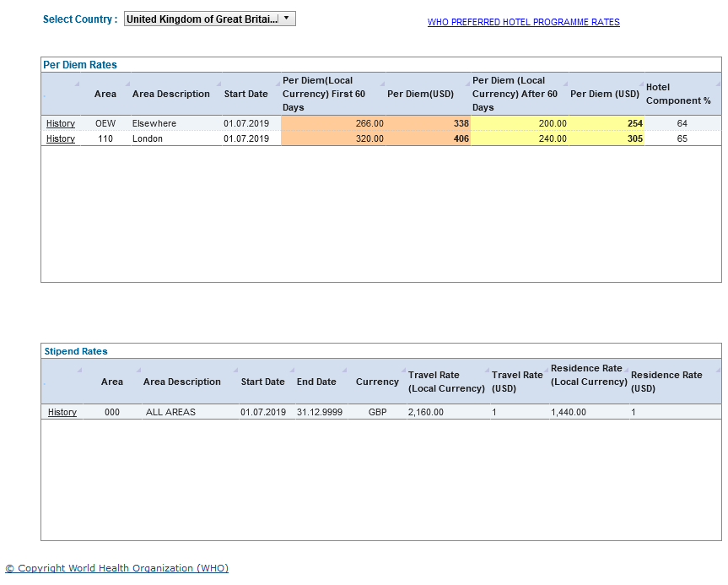Click hotel component value 65

click(682, 139)
